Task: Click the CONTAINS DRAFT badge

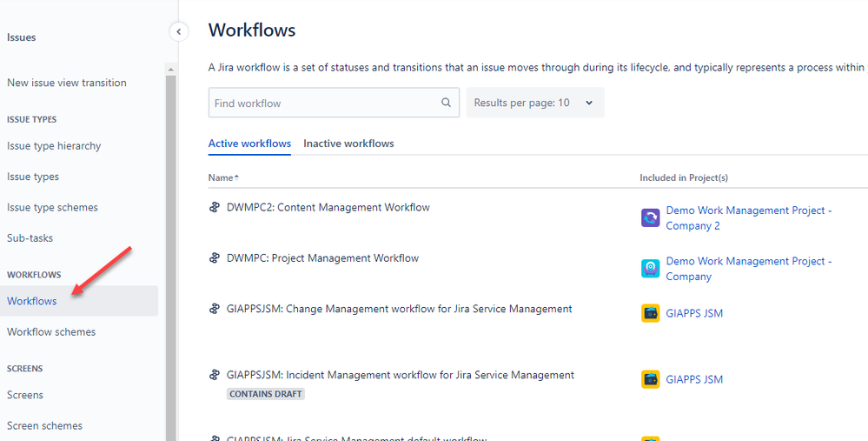Action: click(266, 394)
